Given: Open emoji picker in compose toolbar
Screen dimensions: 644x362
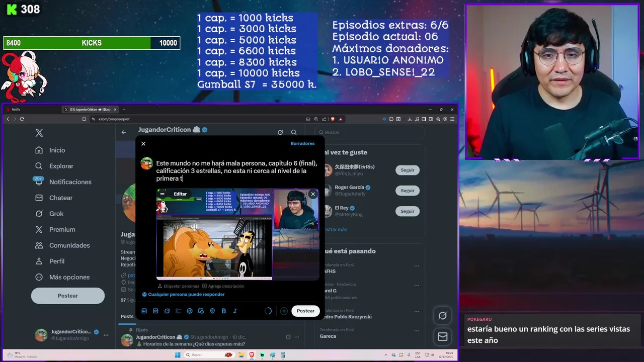Looking at the screenshot, I should click(x=190, y=311).
